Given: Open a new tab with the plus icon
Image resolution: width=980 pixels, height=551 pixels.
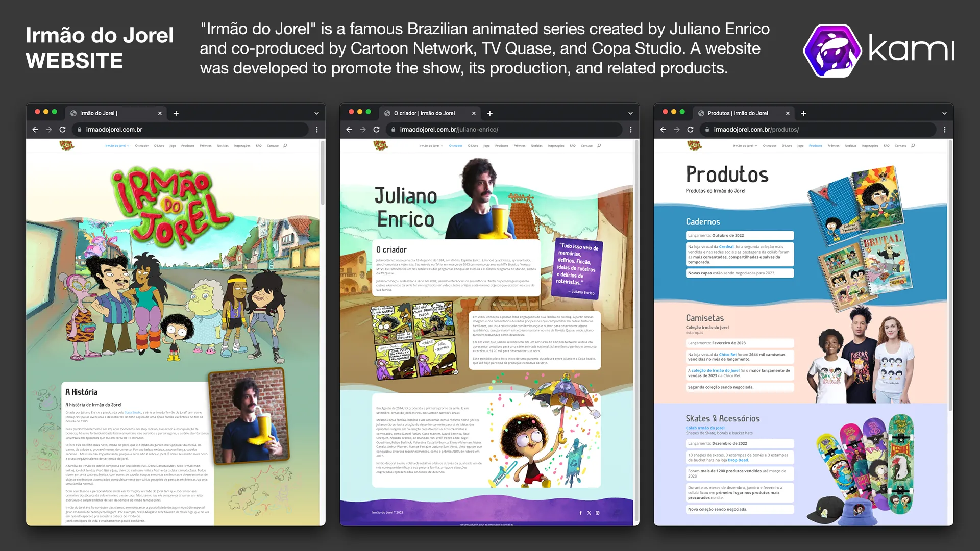Looking at the screenshot, I should [x=176, y=113].
